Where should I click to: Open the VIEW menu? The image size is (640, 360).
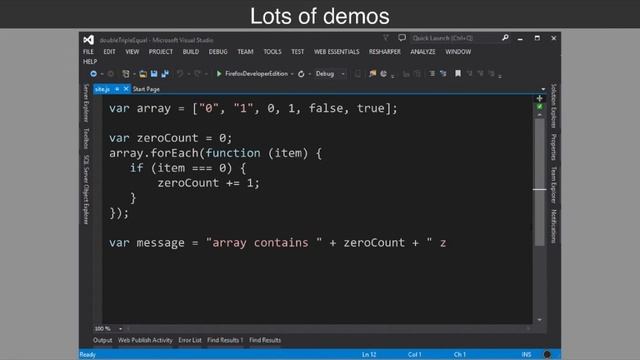click(132, 52)
